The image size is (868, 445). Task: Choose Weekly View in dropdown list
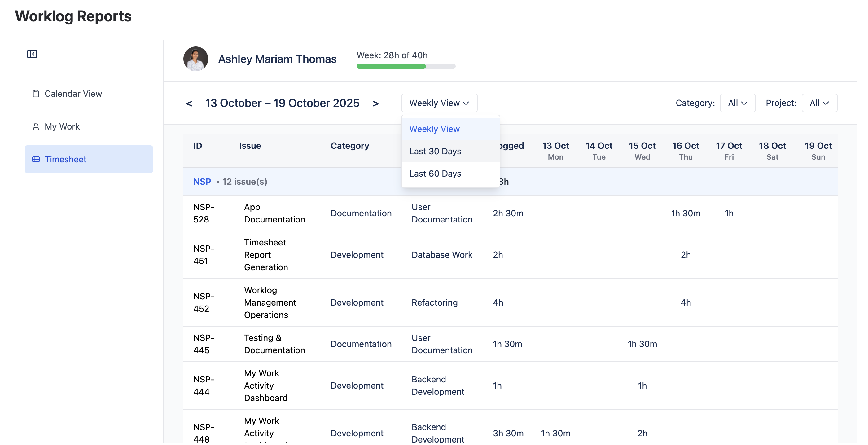click(x=434, y=129)
